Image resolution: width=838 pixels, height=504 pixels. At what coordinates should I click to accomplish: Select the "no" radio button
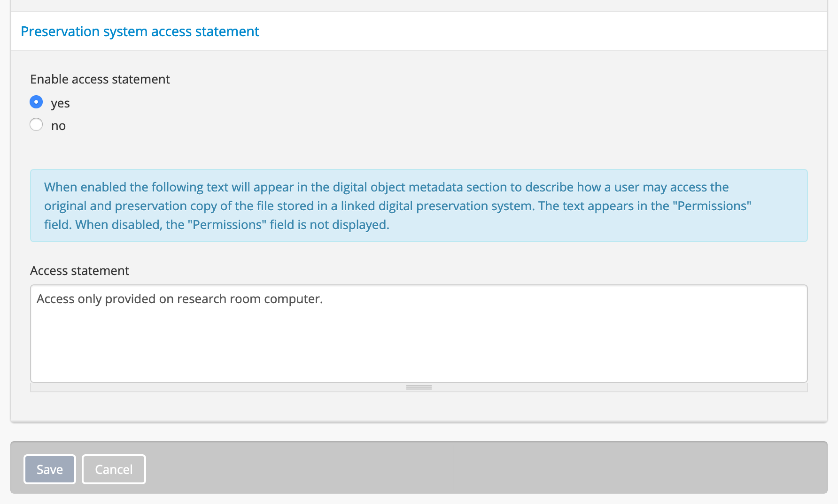(x=36, y=125)
